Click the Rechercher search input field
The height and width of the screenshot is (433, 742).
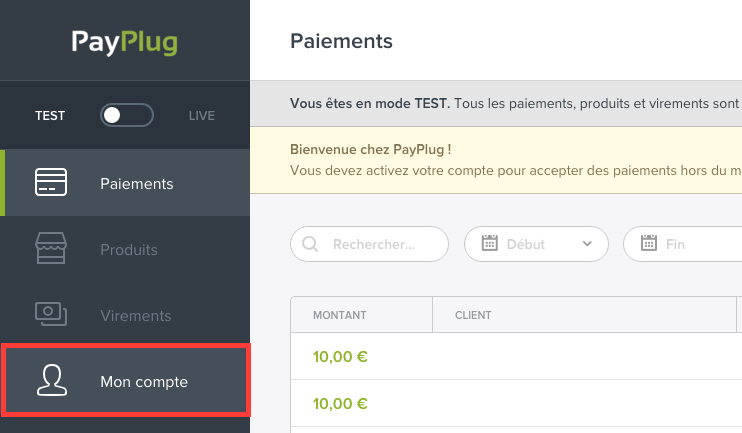point(369,244)
